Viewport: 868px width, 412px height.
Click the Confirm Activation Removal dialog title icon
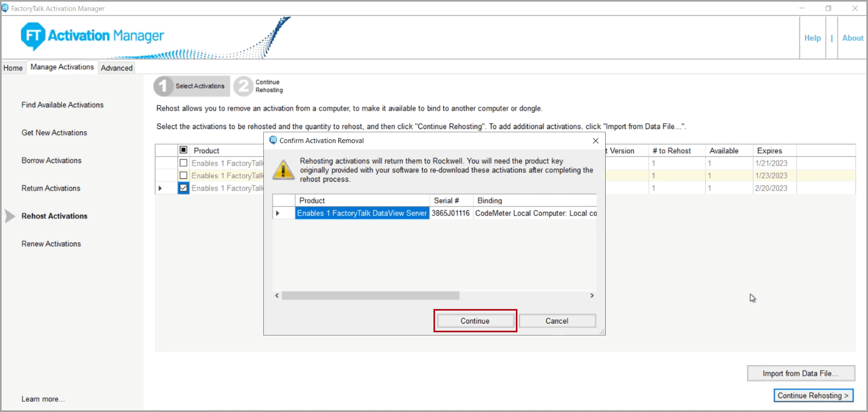(273, 140)
